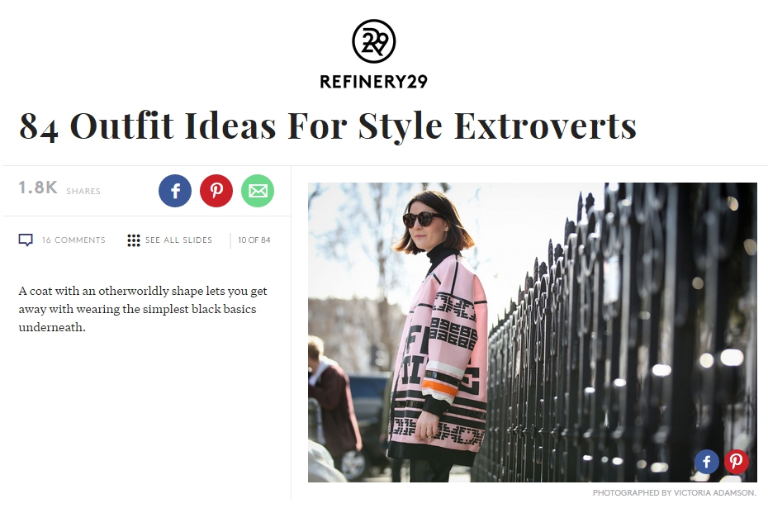
Task: Share photo using Facebook overlay icon
Action: [x=706, y=461]
